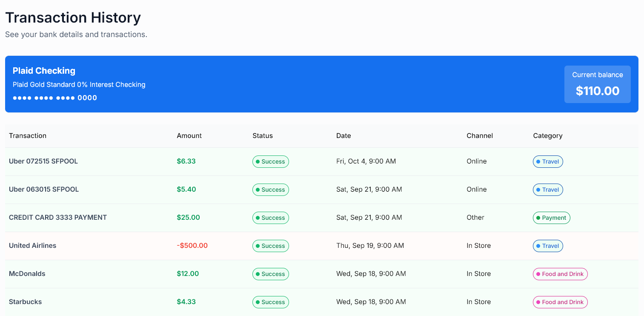Click Travel tag in United Airlines row
The image size is (644, 316).
click(x=548, y=246)
